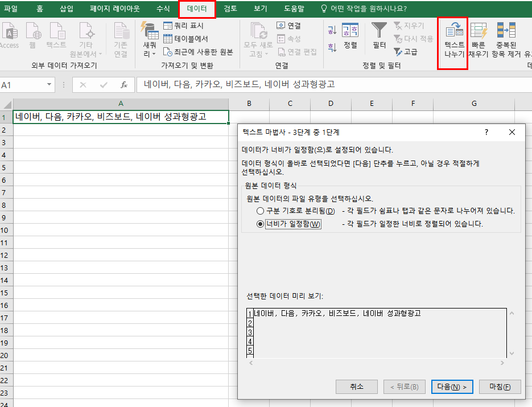Switch to the Home (홈) tab
The width and height of the screenshot is (532, 407).
[x=40, y=9]
